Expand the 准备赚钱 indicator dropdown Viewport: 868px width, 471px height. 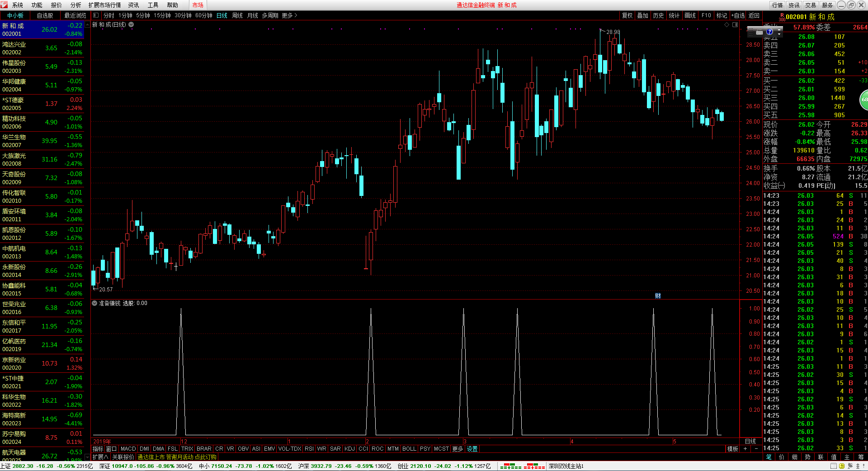pyautogui.click(x=94, y=303)
